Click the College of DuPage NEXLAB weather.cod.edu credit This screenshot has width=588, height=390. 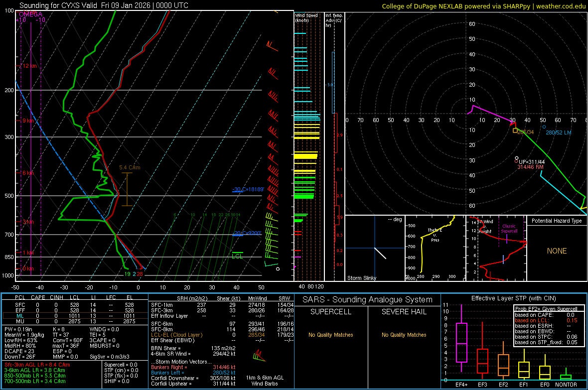[x=483, y=6]
